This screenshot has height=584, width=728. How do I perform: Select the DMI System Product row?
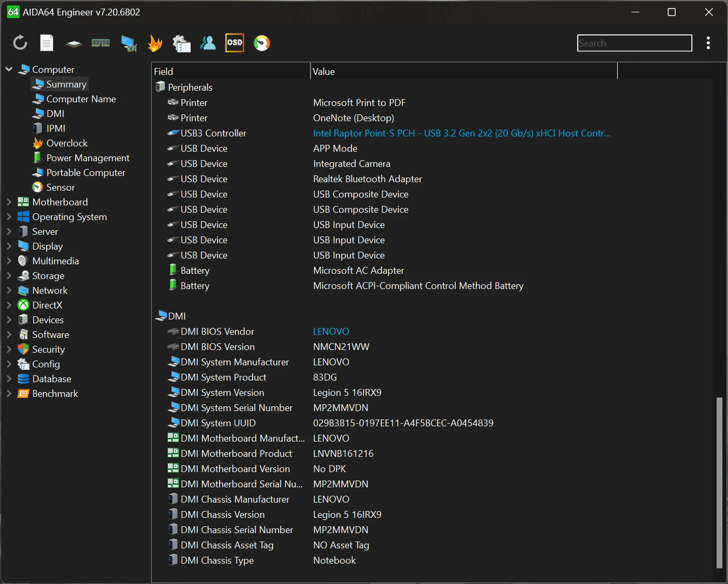click(431, 377)
